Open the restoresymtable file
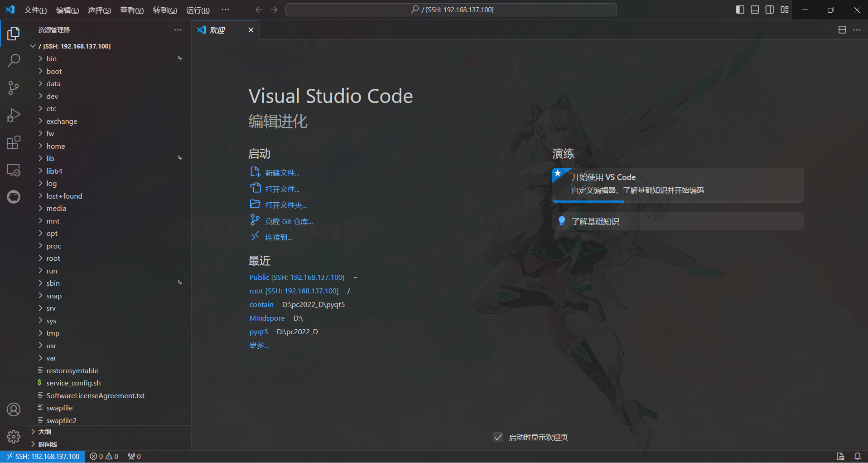 coord(110,370)
